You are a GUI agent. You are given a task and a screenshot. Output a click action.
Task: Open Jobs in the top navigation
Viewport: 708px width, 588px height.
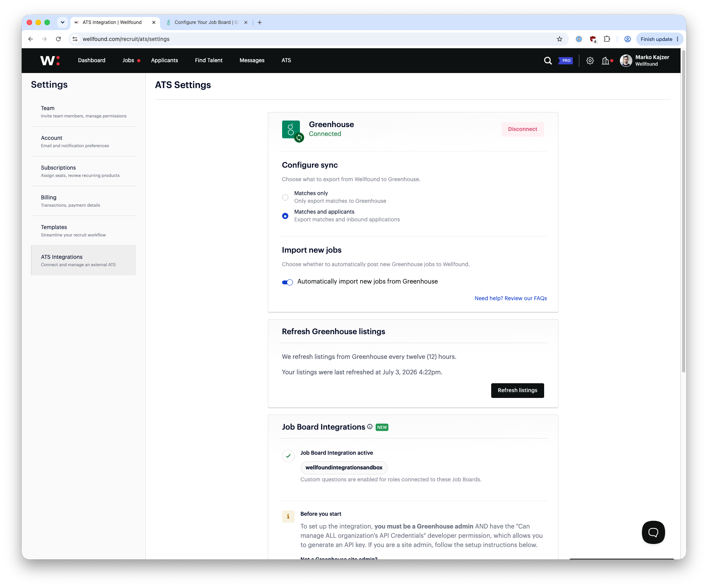[x=128, y=60]
